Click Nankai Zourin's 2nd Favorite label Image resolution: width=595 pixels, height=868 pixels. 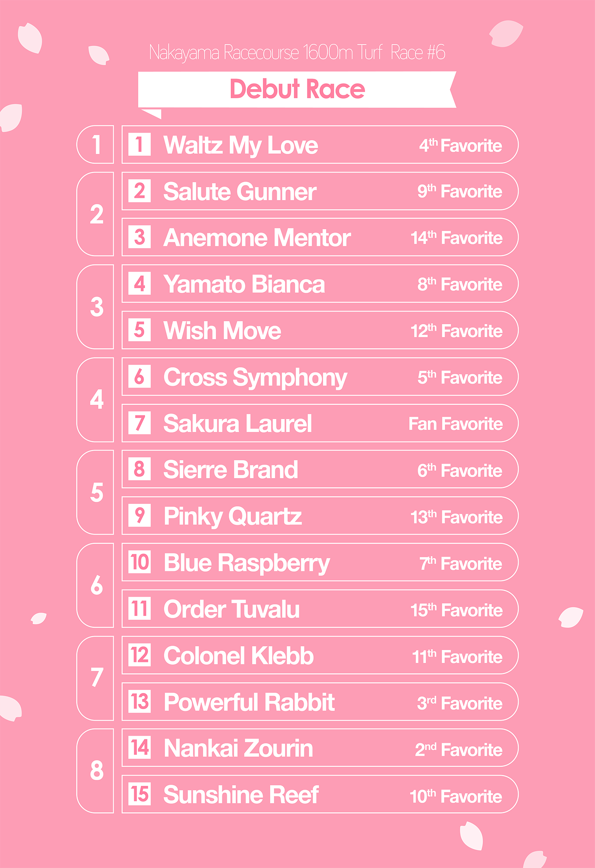pos(458,750)
